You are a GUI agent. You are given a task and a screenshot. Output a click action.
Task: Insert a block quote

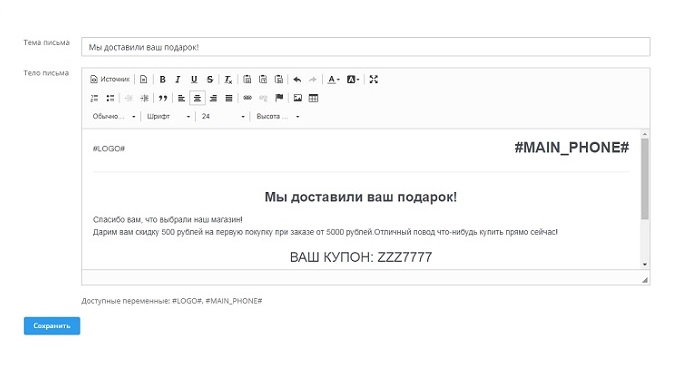point(163,98)
